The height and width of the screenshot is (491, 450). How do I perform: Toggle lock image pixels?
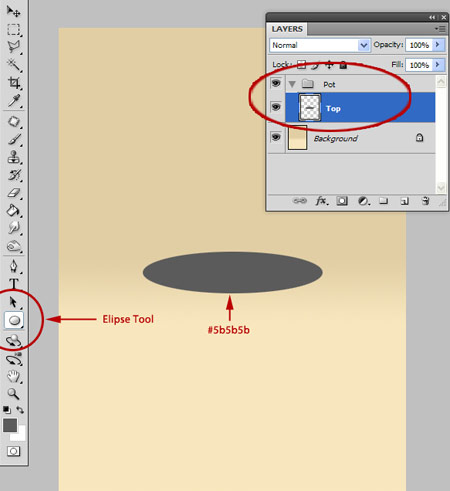(315, 65)
